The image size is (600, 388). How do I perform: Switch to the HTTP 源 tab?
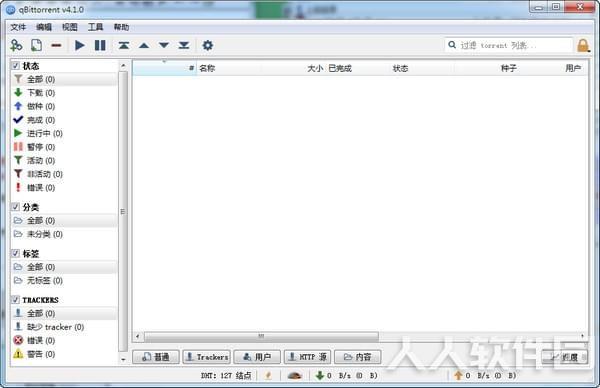(308, 357)
